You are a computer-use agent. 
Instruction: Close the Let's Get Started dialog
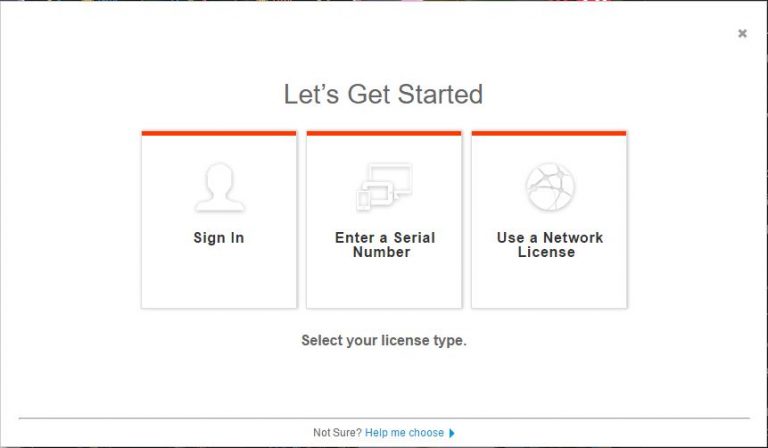click(742, 34)
